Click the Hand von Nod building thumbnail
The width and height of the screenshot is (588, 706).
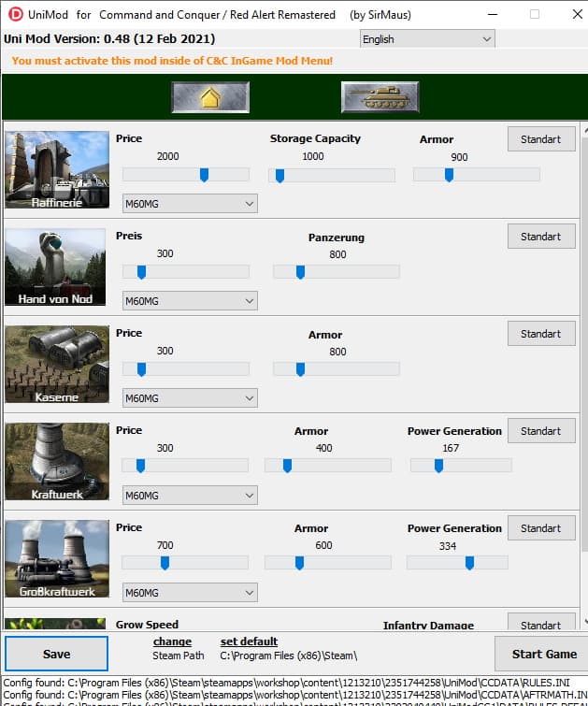pyautogui.click(x=55, y=267)
